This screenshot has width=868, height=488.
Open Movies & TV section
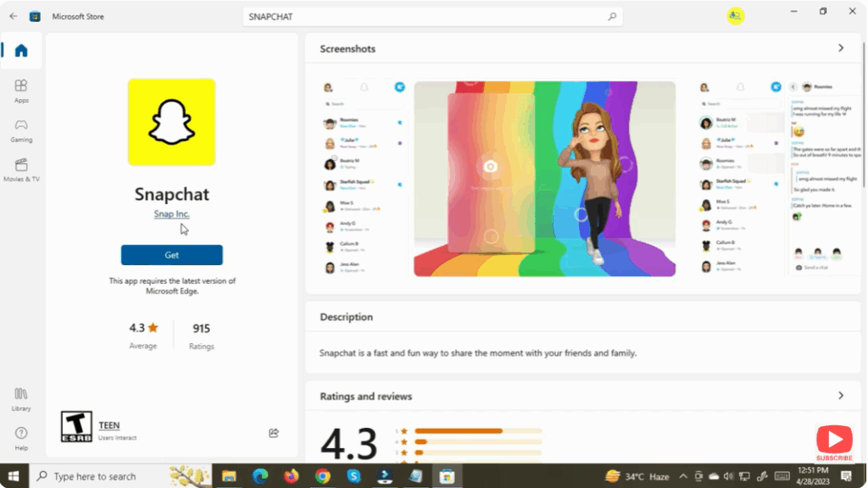pyautogui.click(x=21, y=169)
